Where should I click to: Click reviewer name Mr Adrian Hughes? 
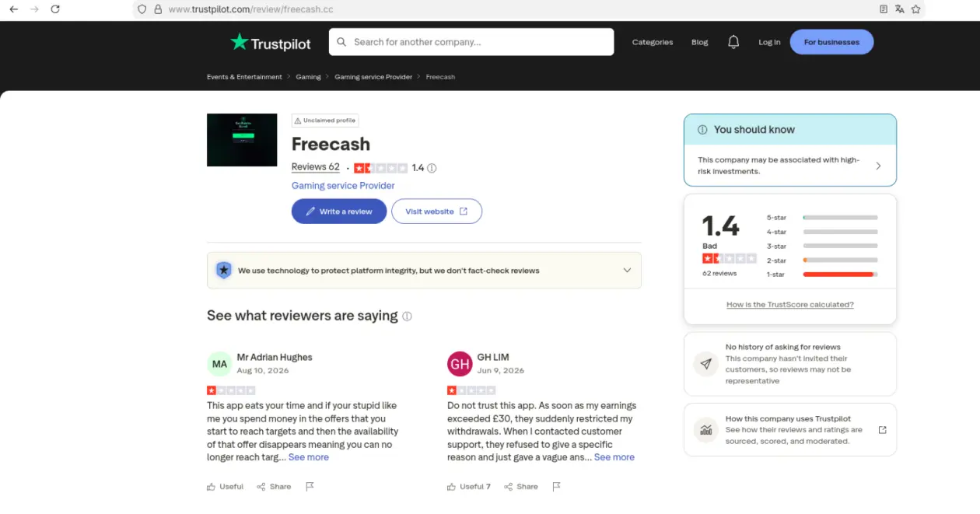[275, 358]
